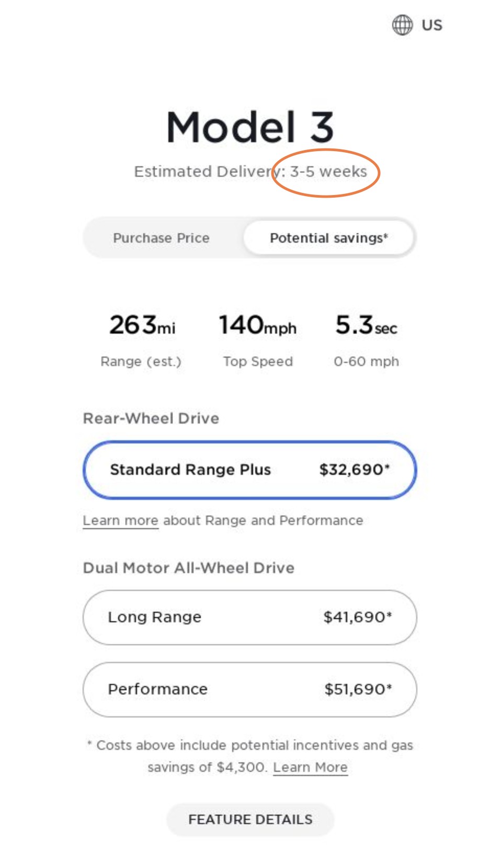Click the Rear-Wheel Drive section heading

point(151,418)
